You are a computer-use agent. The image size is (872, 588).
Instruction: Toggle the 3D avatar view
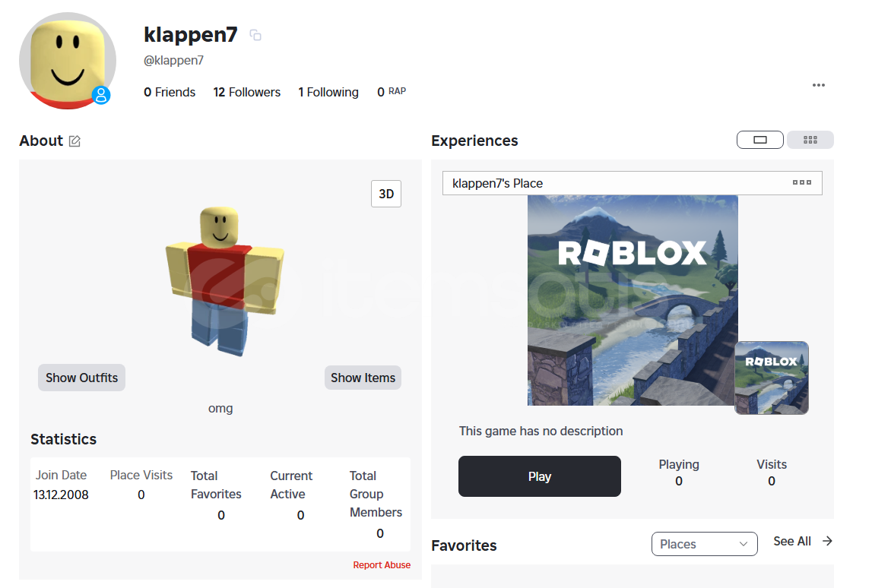point(386,194)
